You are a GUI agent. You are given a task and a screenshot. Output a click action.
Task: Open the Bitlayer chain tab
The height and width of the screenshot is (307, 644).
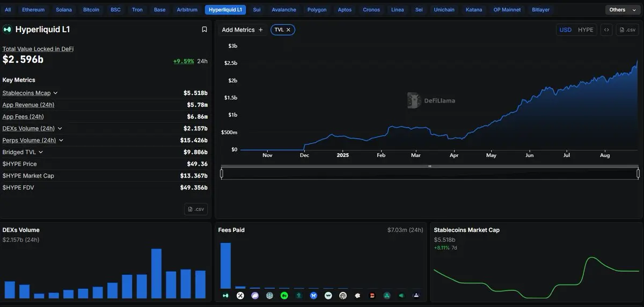[541, 10]
